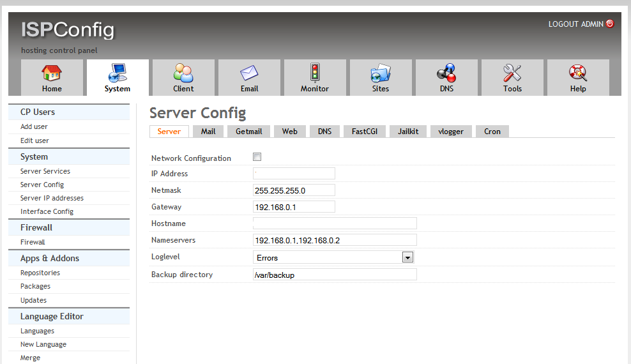
Task: Click the red logout power icon
Action: (610, 24)
